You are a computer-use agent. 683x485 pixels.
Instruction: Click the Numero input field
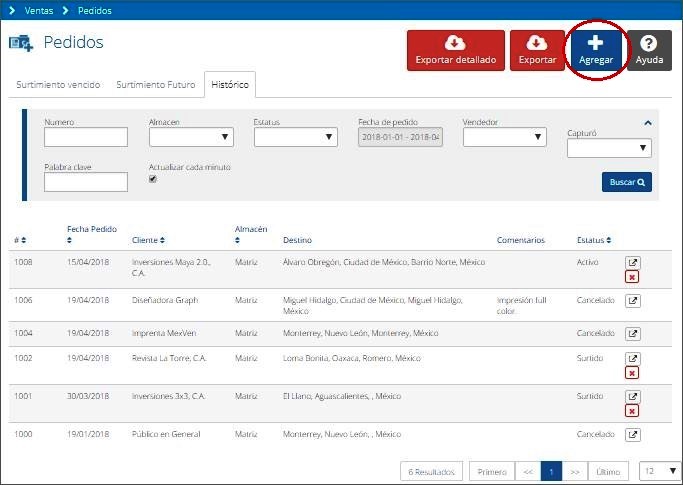click(86, 137)
